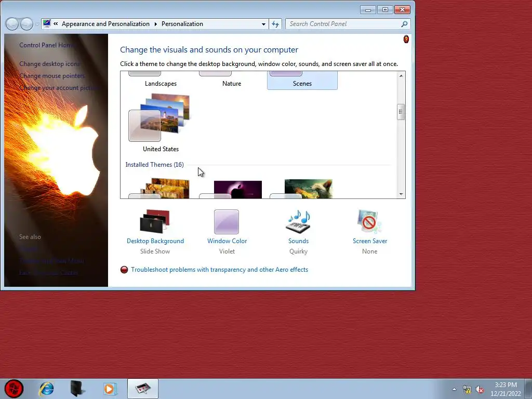Maximize the Personalization window
This screenshot has width=532, height=399.
pyautogui.click(x=385, y=9)
